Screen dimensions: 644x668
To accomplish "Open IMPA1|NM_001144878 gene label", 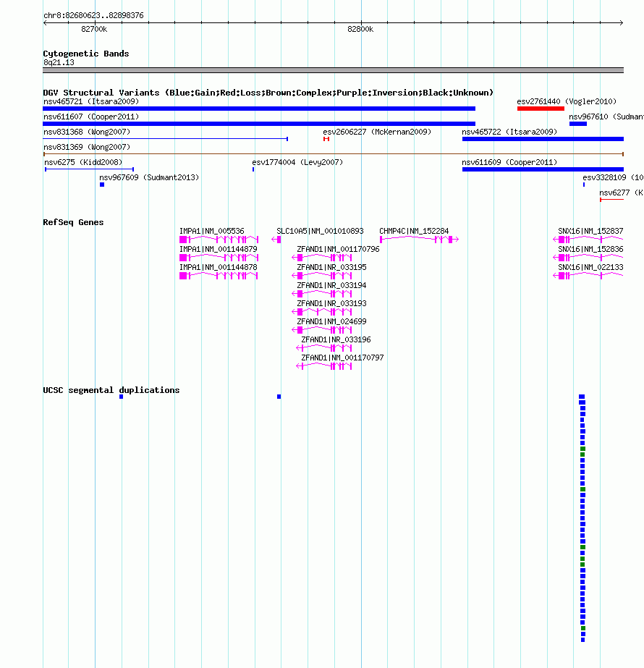I will (x=218, y=267).
